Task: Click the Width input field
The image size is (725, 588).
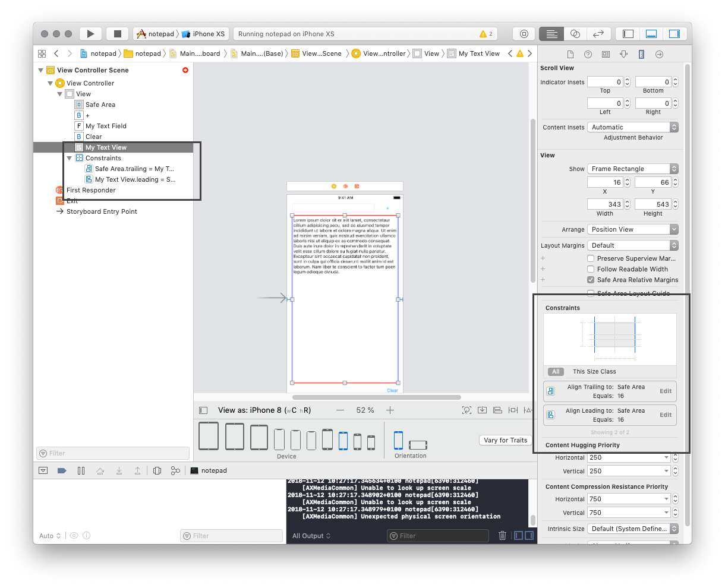Action: point(605,204)
